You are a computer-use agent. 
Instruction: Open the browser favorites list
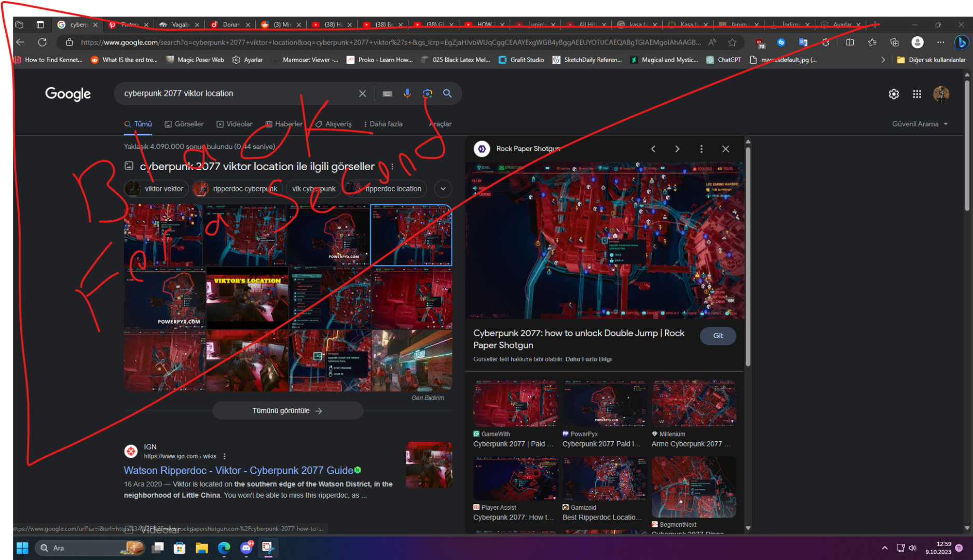pos(872,42)
